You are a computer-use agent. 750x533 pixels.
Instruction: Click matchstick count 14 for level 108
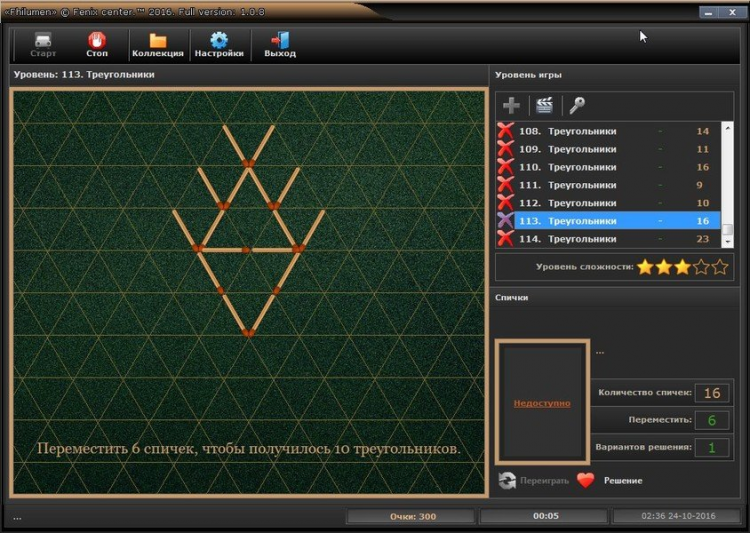702,131
